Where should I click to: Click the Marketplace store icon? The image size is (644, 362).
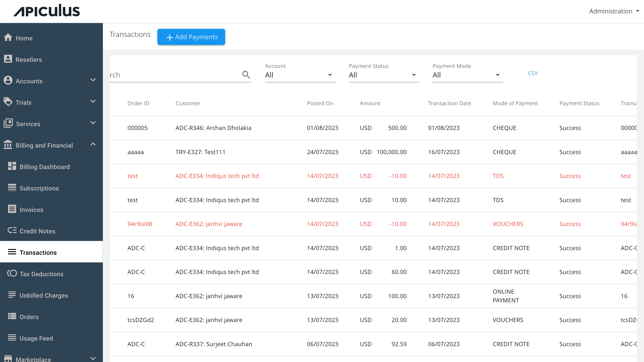[8, 359]
